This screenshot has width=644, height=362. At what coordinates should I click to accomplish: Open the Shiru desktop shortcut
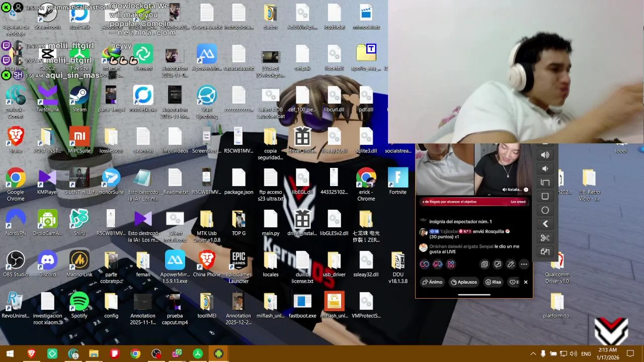click(x=79, y=223)
